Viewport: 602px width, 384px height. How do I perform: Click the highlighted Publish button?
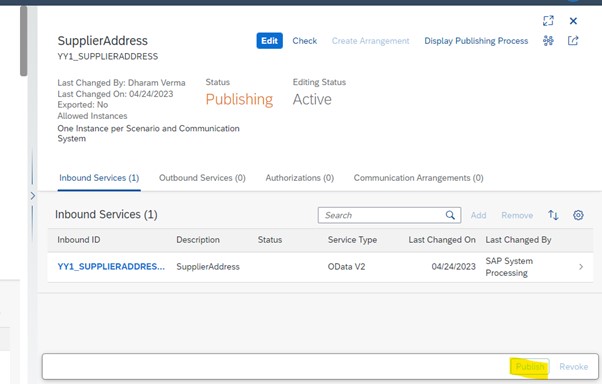530,367
